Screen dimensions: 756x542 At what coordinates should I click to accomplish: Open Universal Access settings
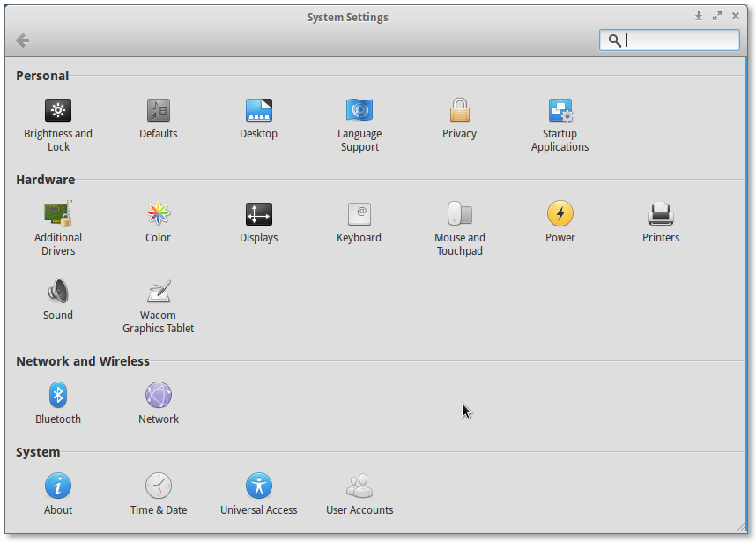click(x=258, y=485)
